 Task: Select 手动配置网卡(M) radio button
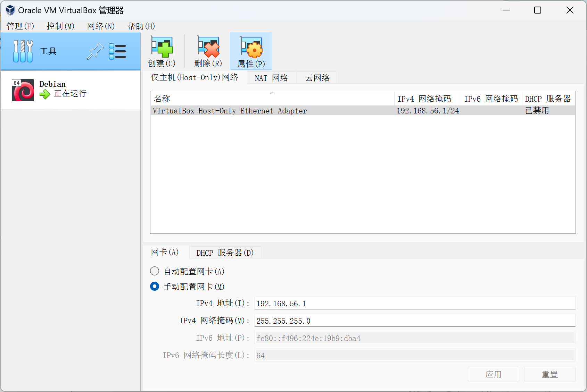[155, 286]
